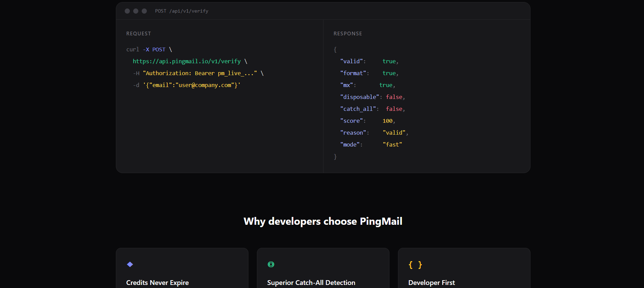Click the RESPONSE panel label

[348, 34]
